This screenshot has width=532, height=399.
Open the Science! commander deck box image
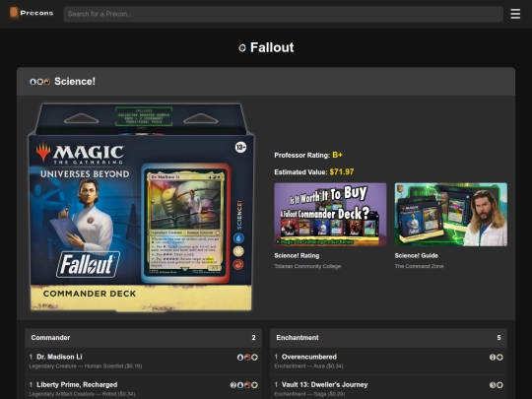pyautogui.click(x=141, y=207)
